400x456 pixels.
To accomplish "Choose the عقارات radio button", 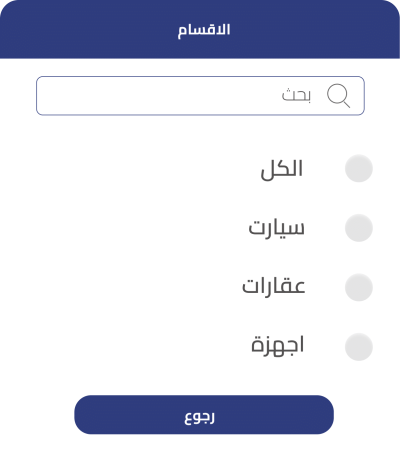I will tap(359, 287).
